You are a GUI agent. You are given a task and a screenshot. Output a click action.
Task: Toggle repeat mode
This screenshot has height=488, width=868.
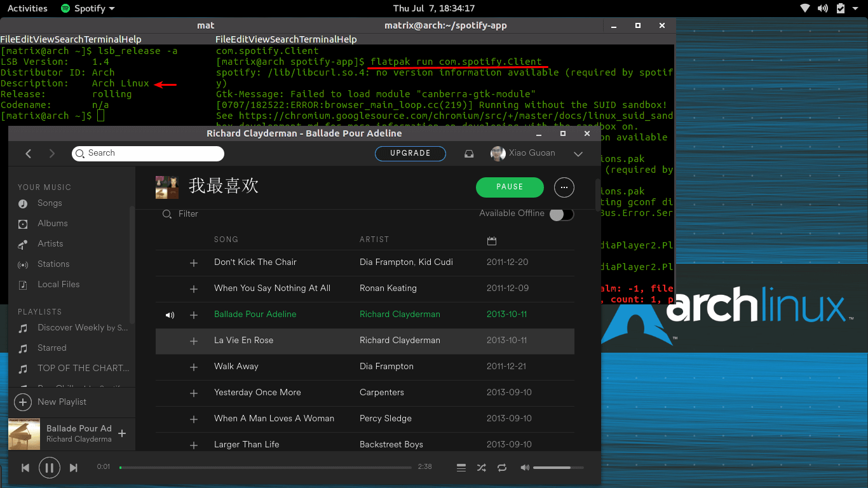[x=501, y=467]
